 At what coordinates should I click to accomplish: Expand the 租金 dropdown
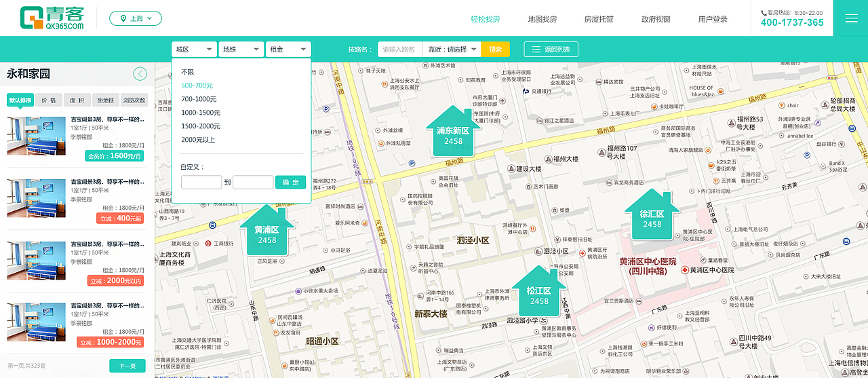click(288, 49)
